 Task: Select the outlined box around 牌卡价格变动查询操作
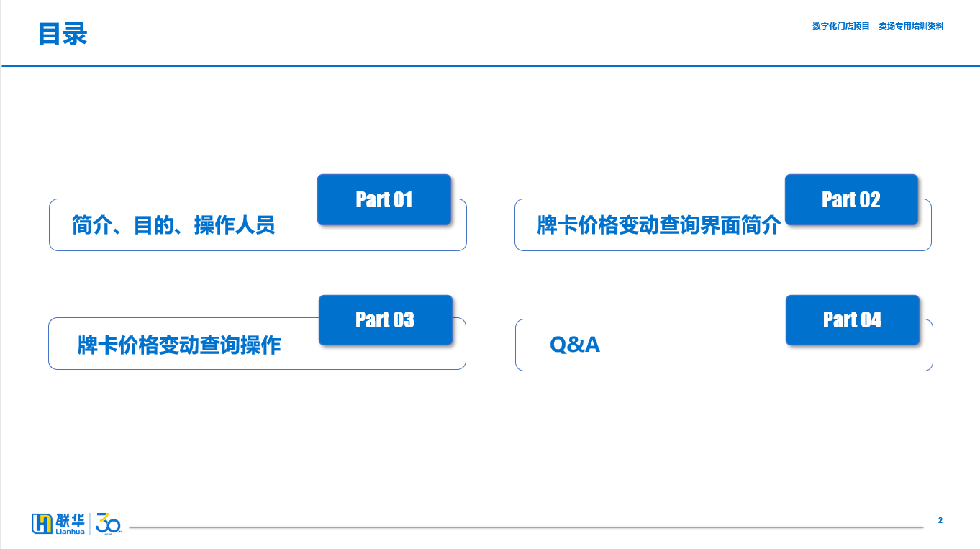tap(257, 344)
